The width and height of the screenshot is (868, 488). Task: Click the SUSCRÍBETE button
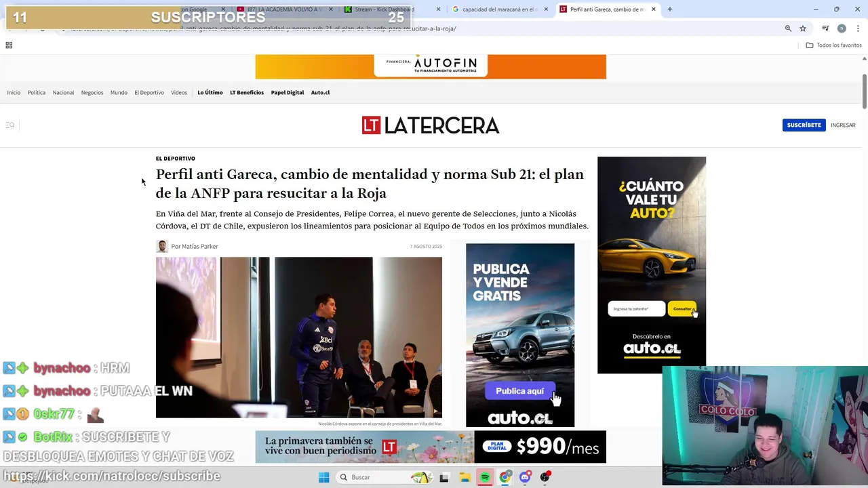tap(804, 125)
